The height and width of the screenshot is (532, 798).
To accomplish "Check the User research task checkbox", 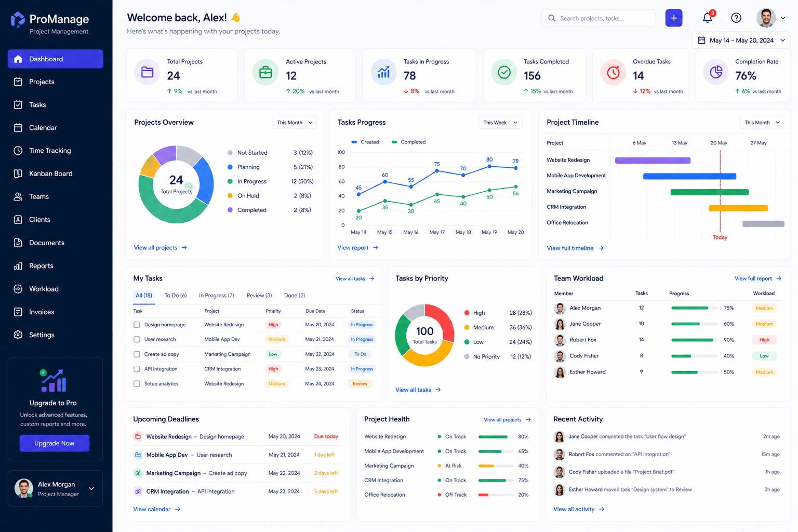I will click(x=137, y=339).
